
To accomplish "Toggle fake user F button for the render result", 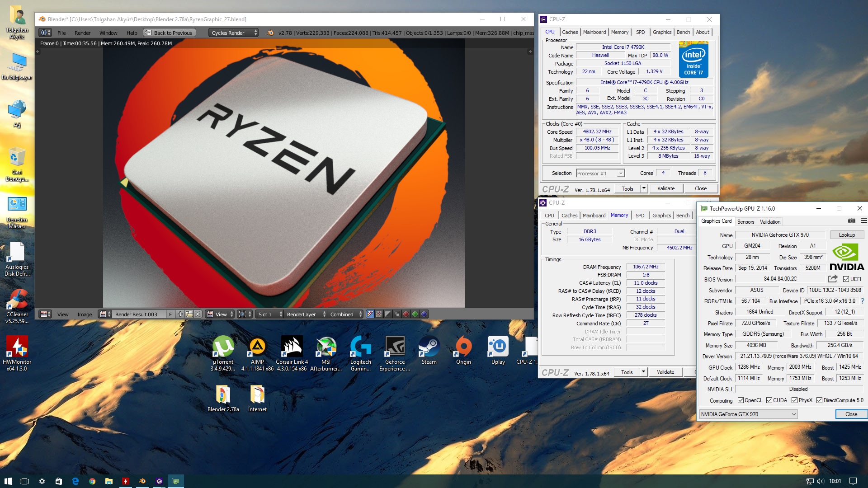I will pyautogui.click(x=170, y=314).
